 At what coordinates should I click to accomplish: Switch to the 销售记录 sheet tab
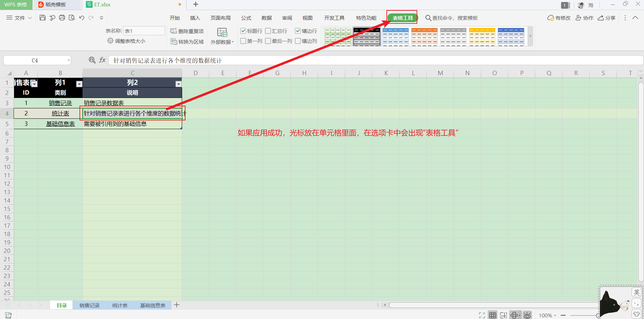[x=90, y=305]
